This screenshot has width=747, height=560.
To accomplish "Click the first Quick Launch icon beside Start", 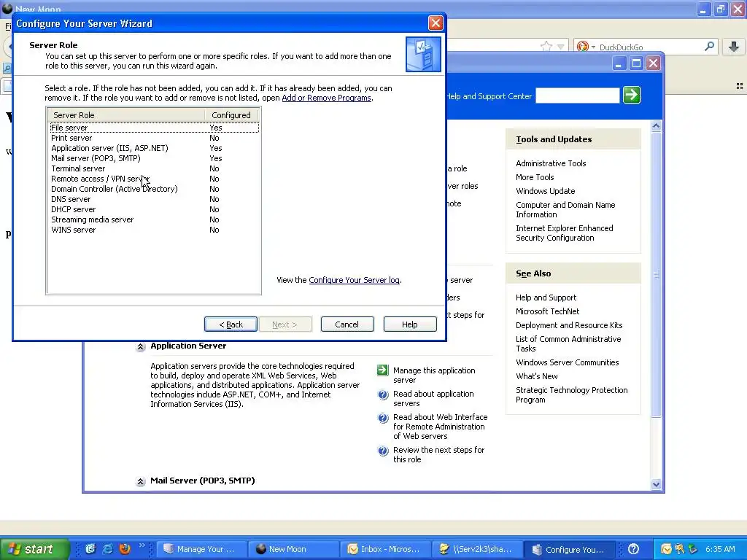I will [90, 549].
